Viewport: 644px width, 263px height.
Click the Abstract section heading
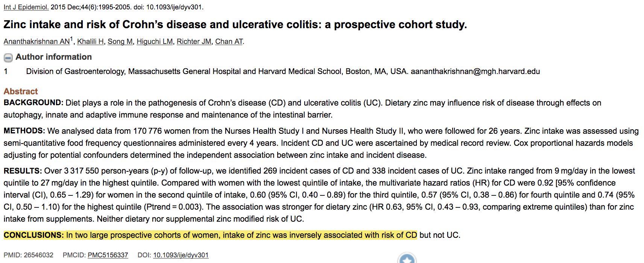[x=21, y=91]
